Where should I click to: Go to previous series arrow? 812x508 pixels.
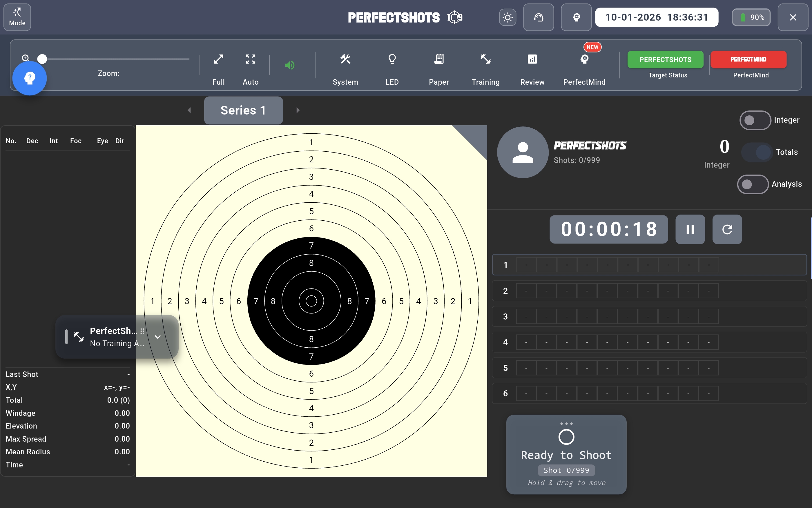(x=189, y=110)
